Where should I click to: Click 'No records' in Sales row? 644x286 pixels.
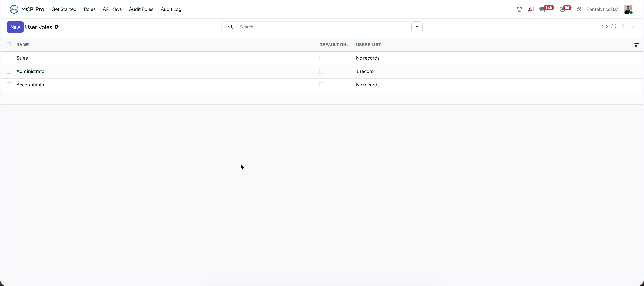pyautogui.click(x=367, y=58)
